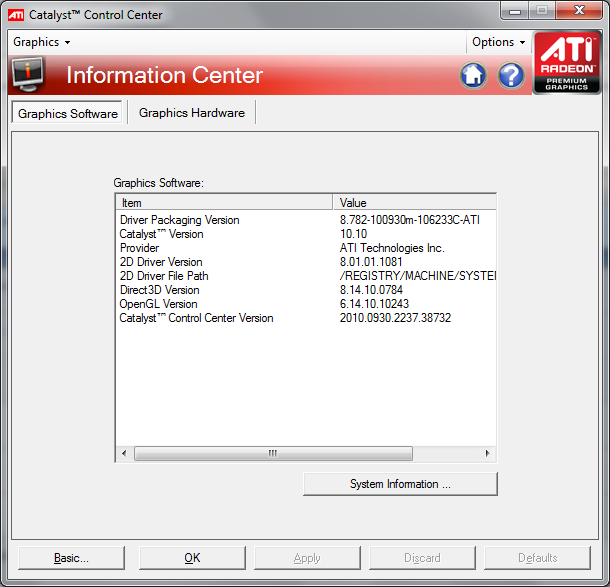Viewport: 610px width, 587px height.
Task: Click the Information Center monitor icon
Action: (x=27, y=74)
